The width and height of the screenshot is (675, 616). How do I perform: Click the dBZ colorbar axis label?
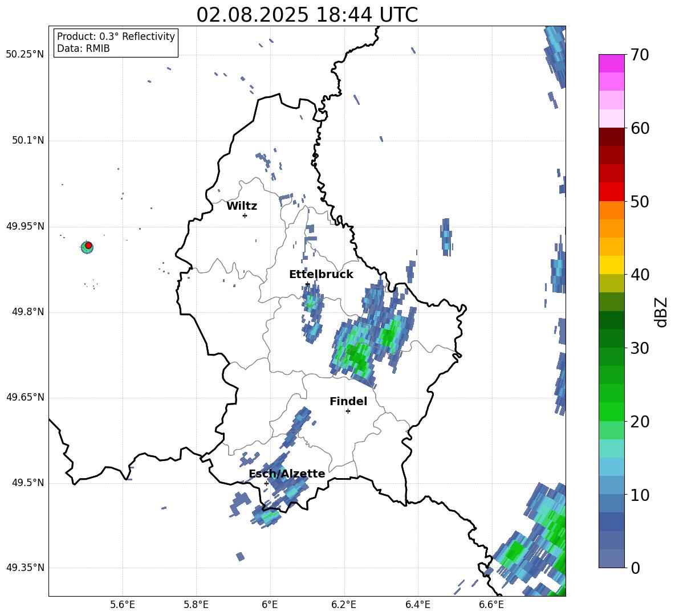661,312
